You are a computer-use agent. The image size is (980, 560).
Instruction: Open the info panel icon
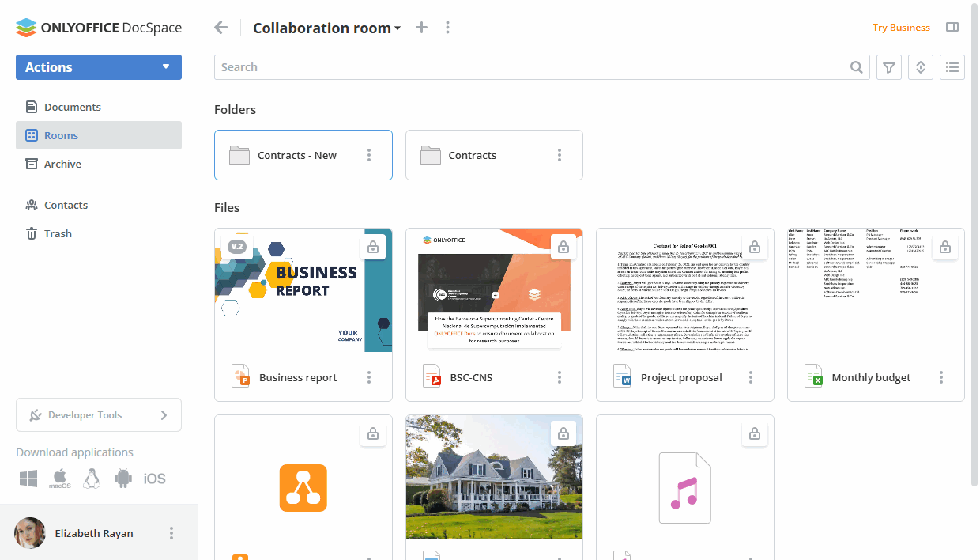click(x=952, y=28)
